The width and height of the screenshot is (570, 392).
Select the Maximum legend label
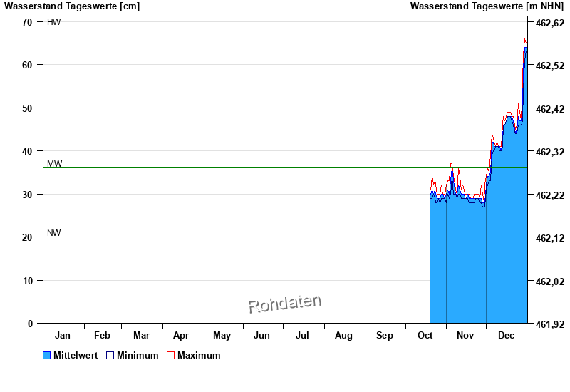199,356
